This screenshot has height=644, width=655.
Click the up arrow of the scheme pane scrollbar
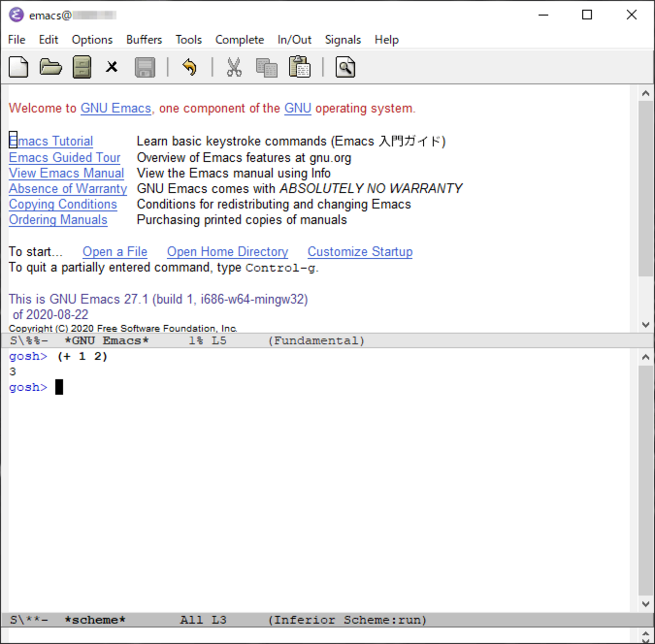pyautogui.click(x=645, y=357)
